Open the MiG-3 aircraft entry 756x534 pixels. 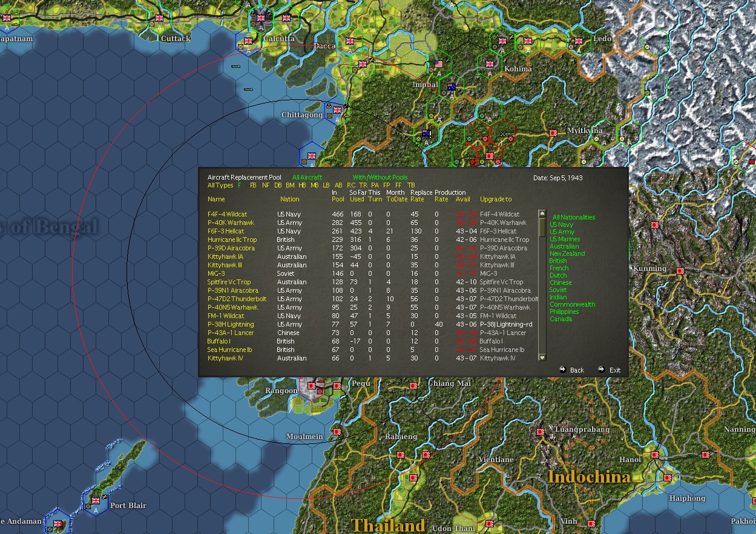click(x=216, y=273)
